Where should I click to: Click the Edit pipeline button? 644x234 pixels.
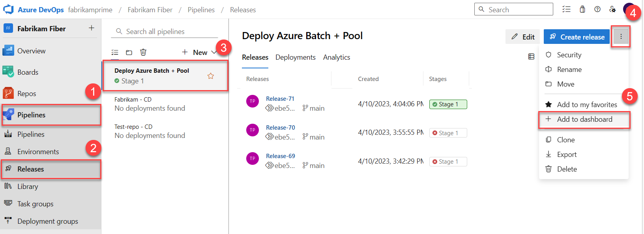point(522,37)
